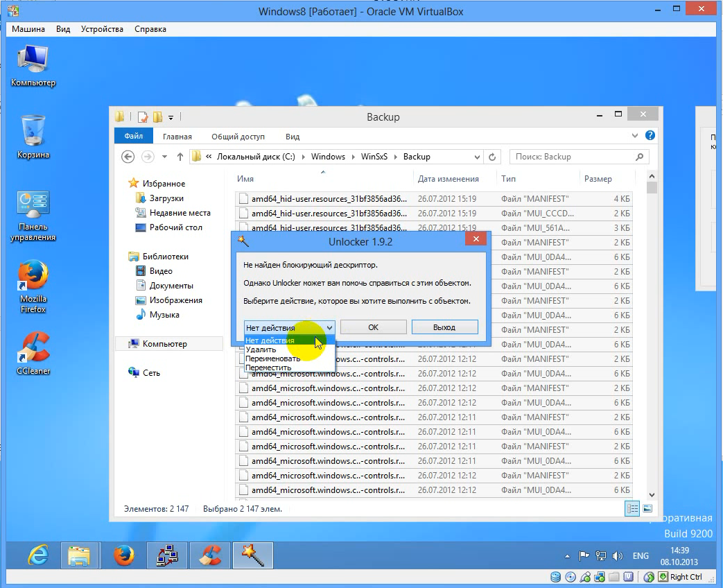Expand the Windows breadcrumb arrow

click(x=354, y=157)
